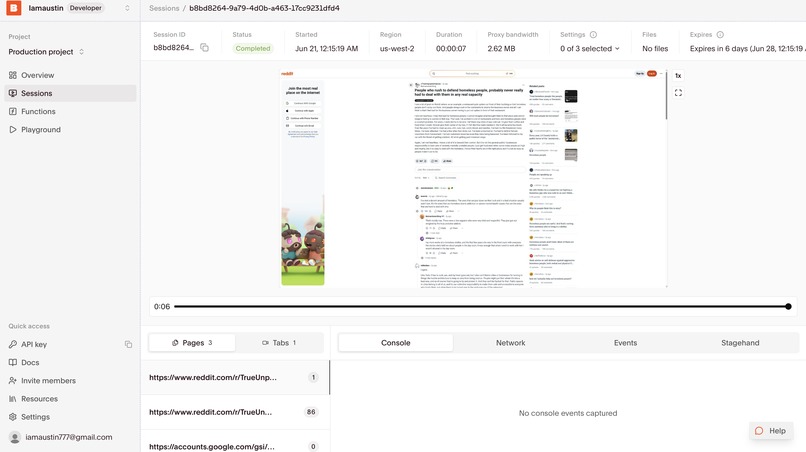Click the Sessions sidebar icon
This screenshot has height=452, width=806.
(x=13, y=93)
